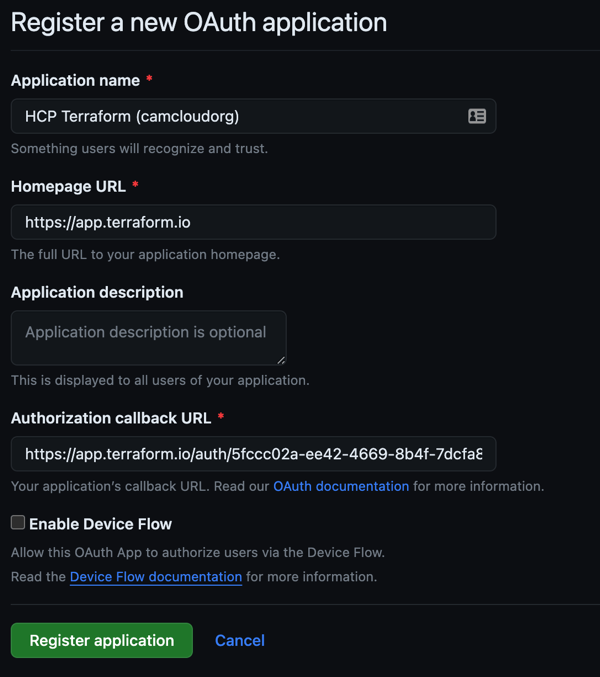Viewport: 600px width, 677px height.
Task: Tick the Enable Device Flow checkbox
Action: coord(18,522)
